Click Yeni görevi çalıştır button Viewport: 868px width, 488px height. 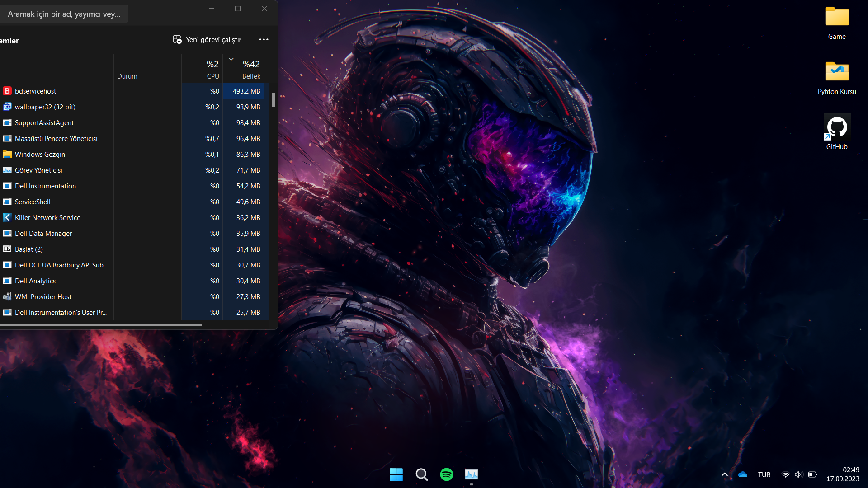tap(208, 40)
